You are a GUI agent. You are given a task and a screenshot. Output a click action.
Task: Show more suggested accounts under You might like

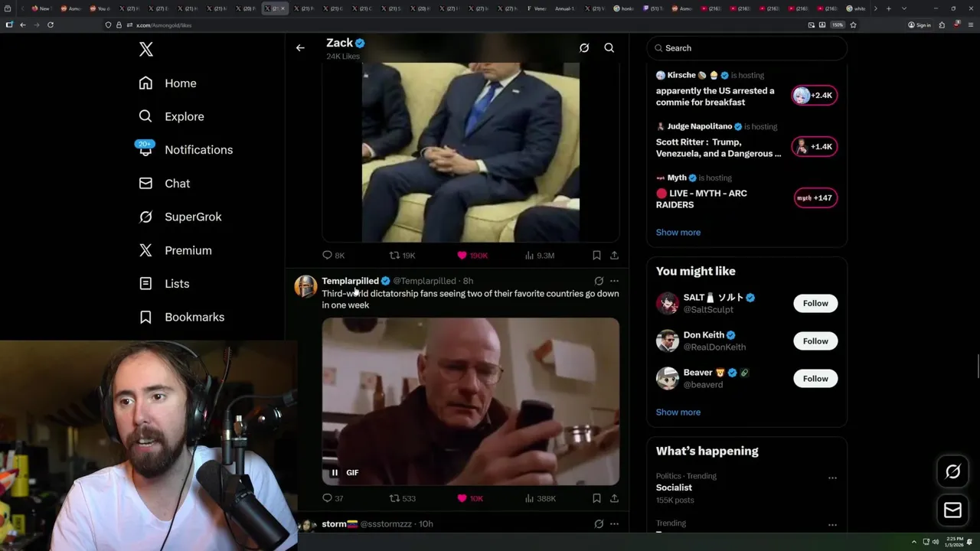678,412
